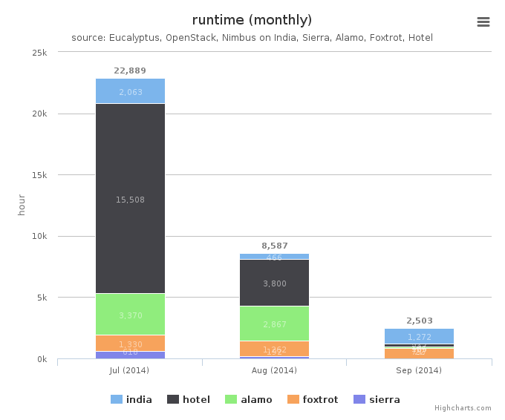
Task: Select the Sep india segment 1,272
Action: click(419, 336)
